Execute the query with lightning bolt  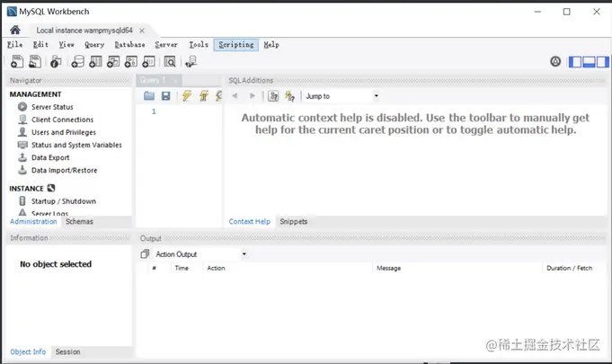pos(187,95)
